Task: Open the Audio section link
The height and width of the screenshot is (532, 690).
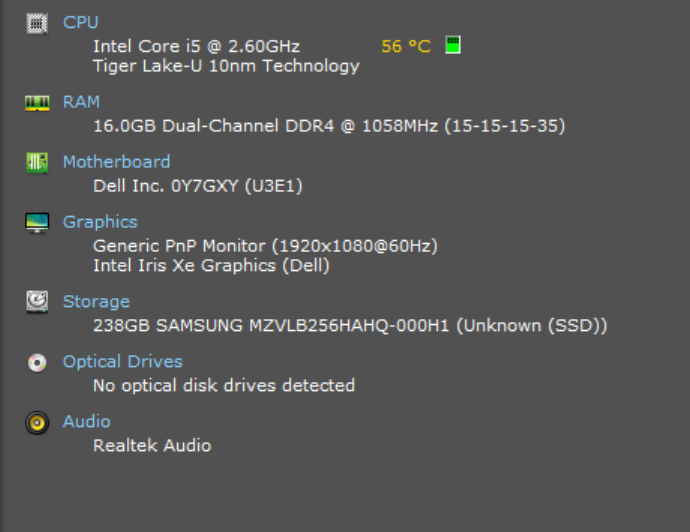Action: (x=86, y=422)
